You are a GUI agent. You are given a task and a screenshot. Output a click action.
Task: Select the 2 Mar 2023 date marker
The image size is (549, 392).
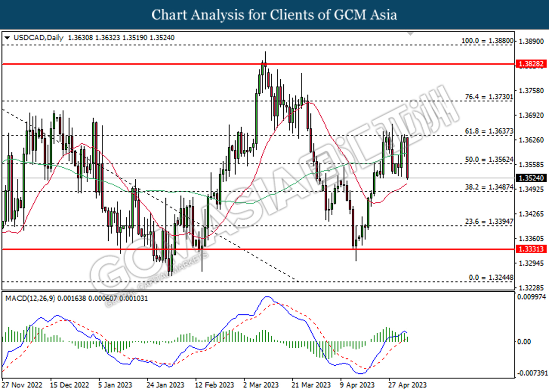[x=261, y=385]
